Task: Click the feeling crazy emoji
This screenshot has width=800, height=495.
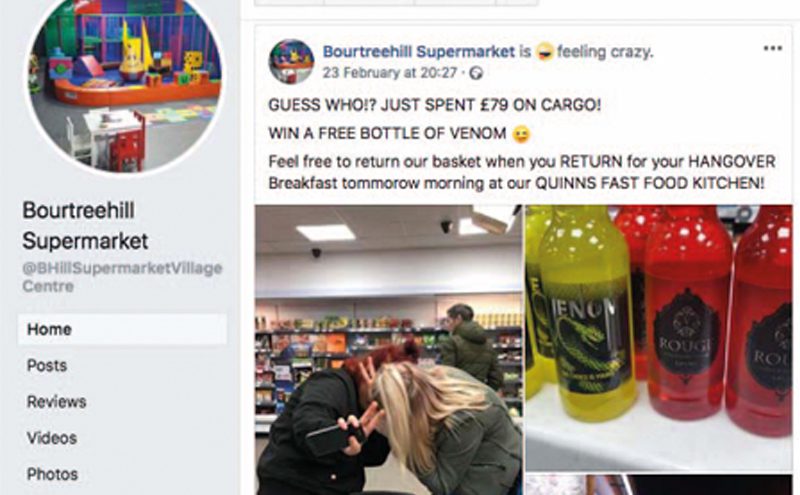Action: (x=545, y=52)
